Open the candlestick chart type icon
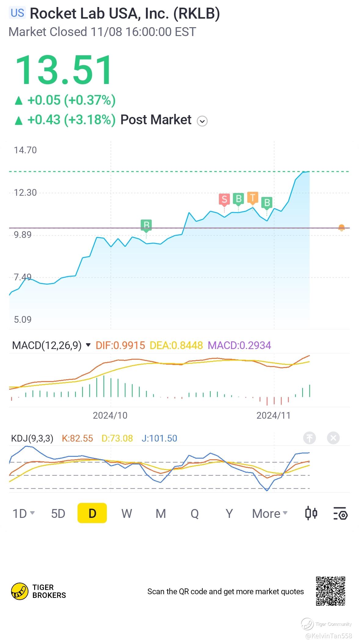The height and width of the screenshot is (644, 359). pos(311,513)
